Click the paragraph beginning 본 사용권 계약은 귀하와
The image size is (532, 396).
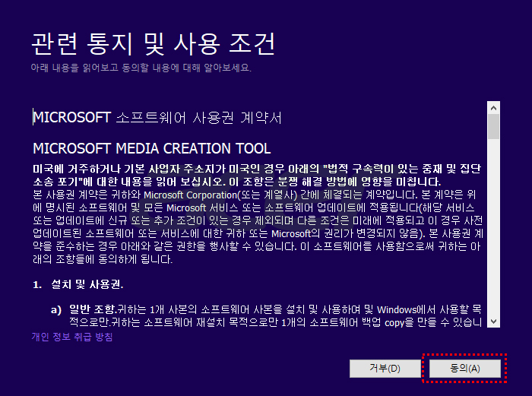pos(258,227)
